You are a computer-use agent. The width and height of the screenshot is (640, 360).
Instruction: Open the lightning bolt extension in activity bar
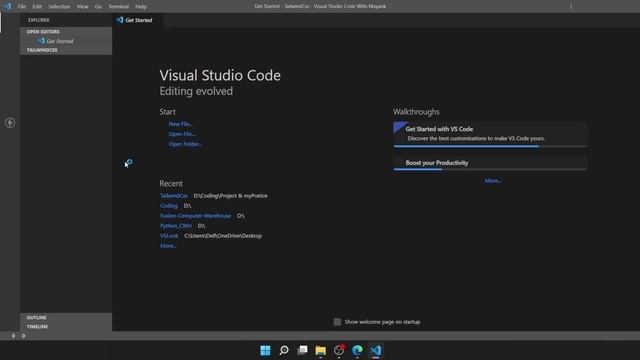[x=10, y=122]
